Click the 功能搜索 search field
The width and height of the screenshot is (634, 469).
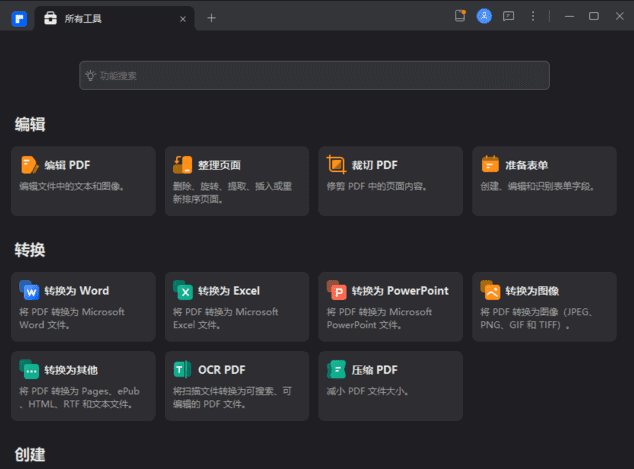[x=314, y=75]
